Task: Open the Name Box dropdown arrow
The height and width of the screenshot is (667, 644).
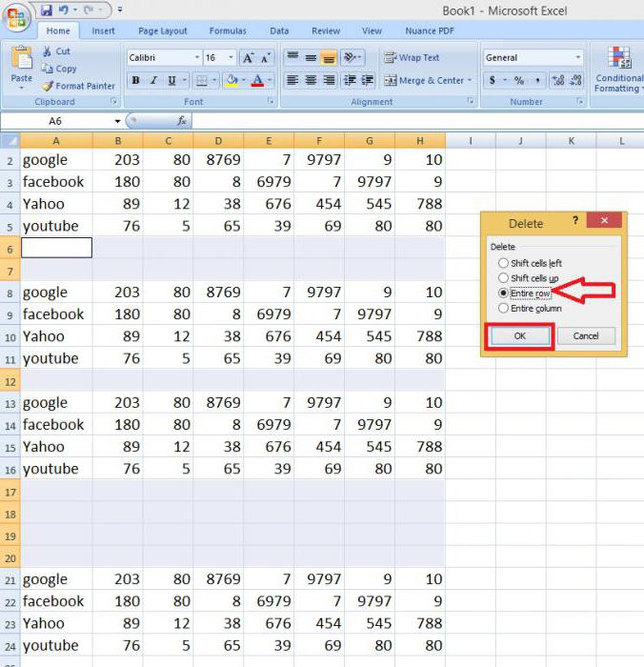Action: 117,121
